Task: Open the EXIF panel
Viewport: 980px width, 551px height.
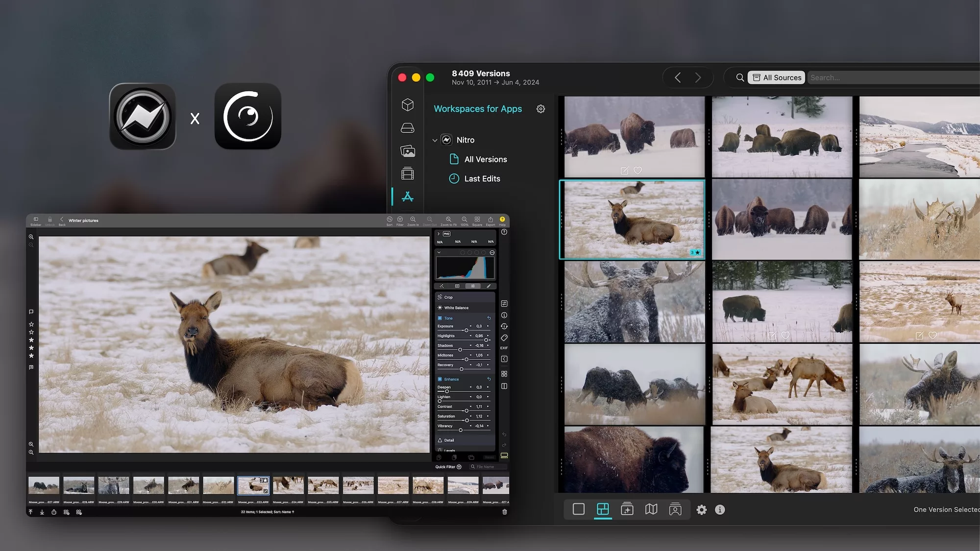Action: (504, 348)
